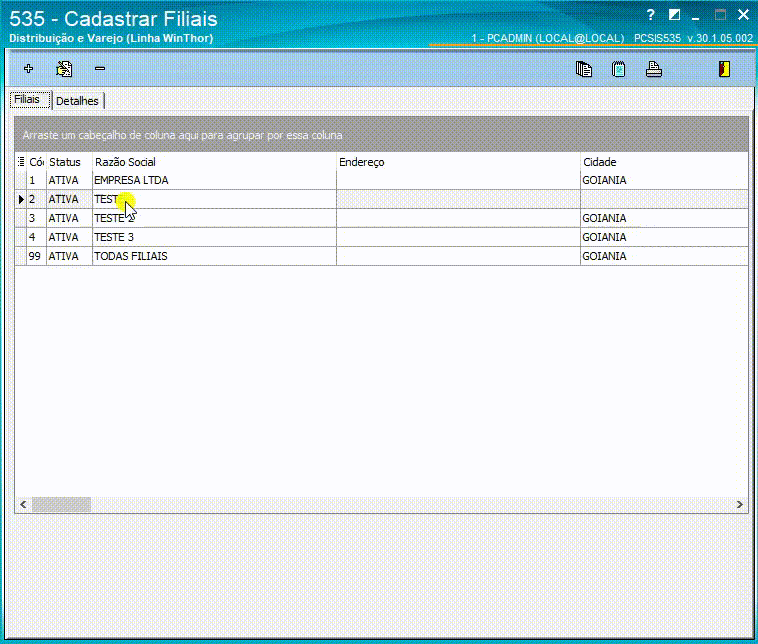This screenshot has width=758, height=644.
Task: Click the row indicator arrow for row 2
Action: (21, 199)
